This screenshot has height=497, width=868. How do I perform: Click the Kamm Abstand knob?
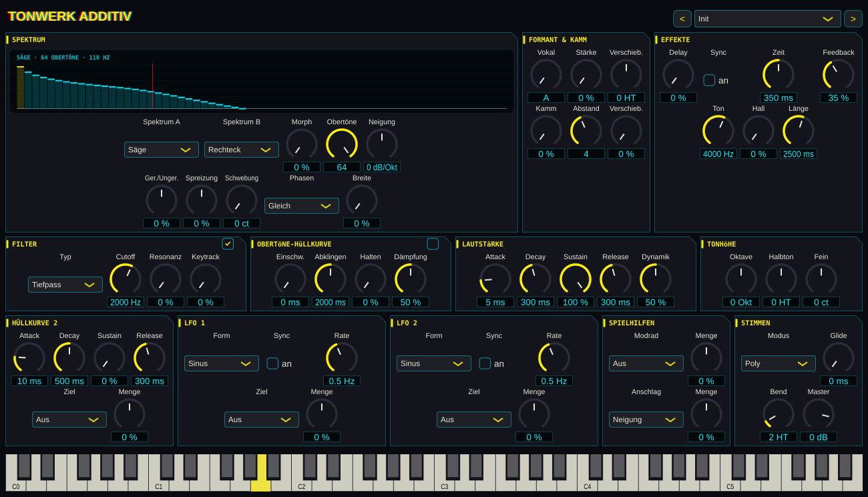pyautogui.click(x=586, y=131)
